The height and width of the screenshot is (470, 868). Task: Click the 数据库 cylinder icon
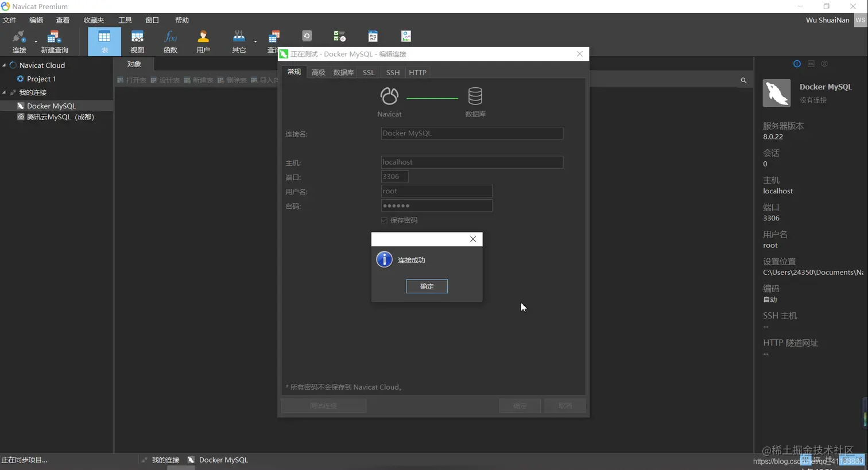pyautogui.click(x=475, y=96)
